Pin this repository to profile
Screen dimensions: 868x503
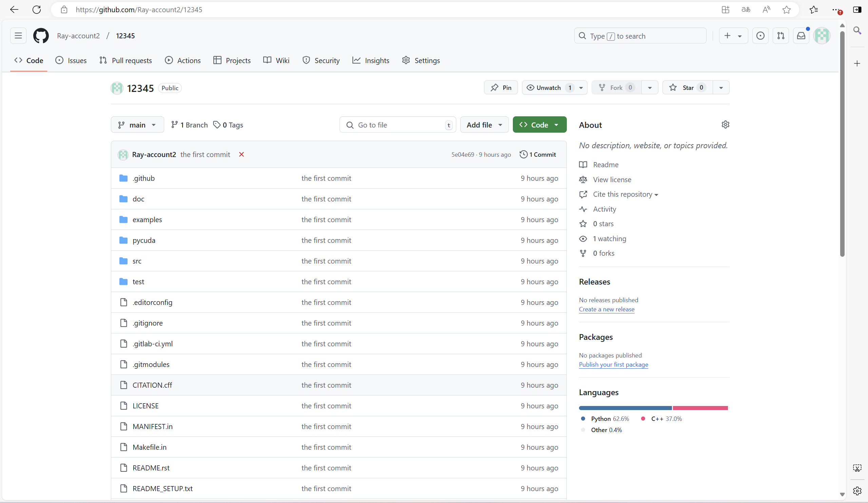point(501,88)
